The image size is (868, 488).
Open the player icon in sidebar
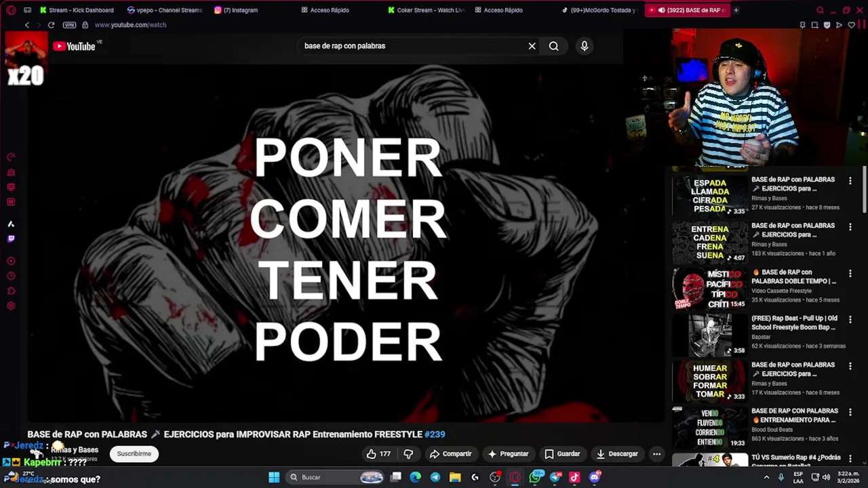point(11,261)
